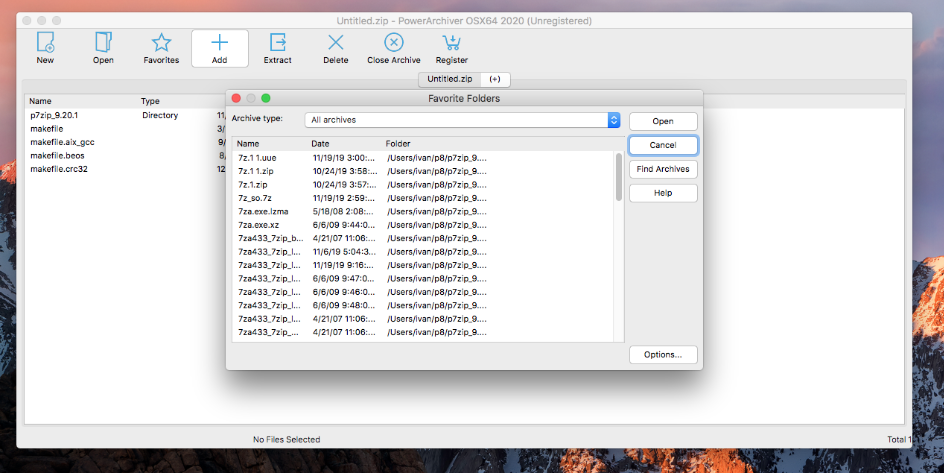Click the favorites list vertical scrollbar
Screen dimensions: 944x473
pos(619,178)
